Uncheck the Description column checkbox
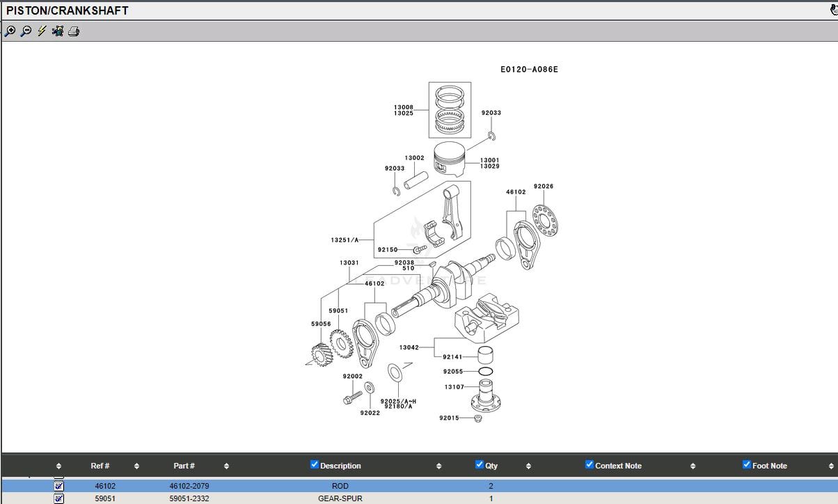This screenshot has height=504, width=838. 315,465
